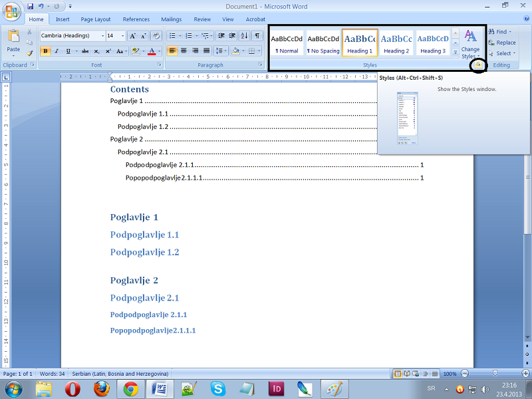
Task: Click the Change Styles icon
Action: click(x=470, y=36)
